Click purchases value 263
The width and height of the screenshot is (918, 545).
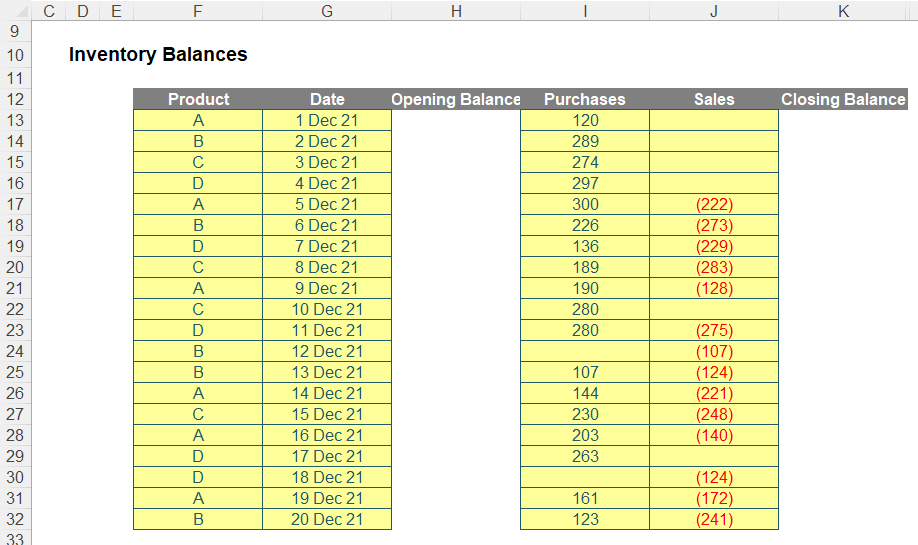point(585,456)
